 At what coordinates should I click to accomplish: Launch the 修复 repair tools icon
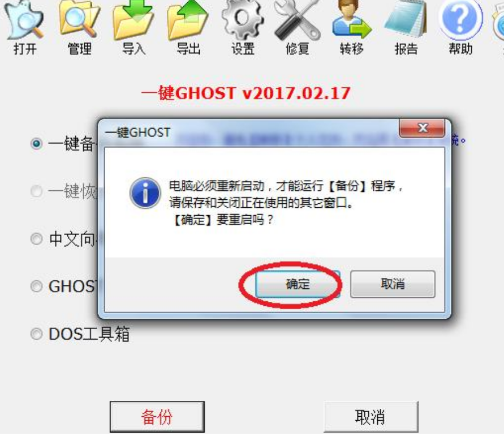pos(298,20)
